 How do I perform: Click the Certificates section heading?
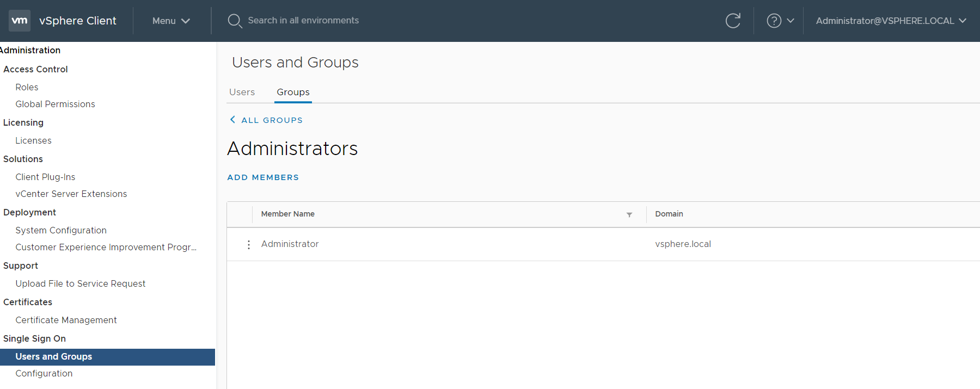click(28, 302)
